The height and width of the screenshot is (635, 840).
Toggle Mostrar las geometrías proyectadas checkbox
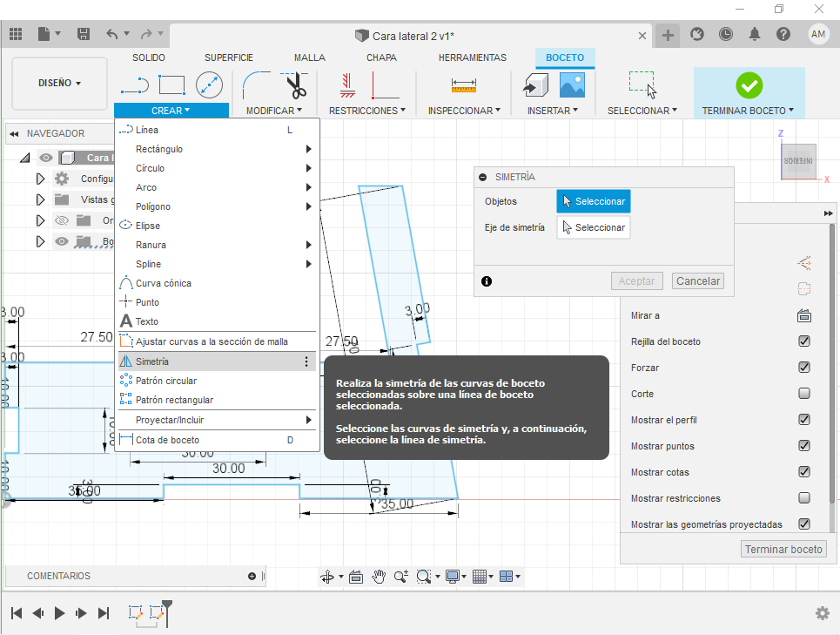804,524
